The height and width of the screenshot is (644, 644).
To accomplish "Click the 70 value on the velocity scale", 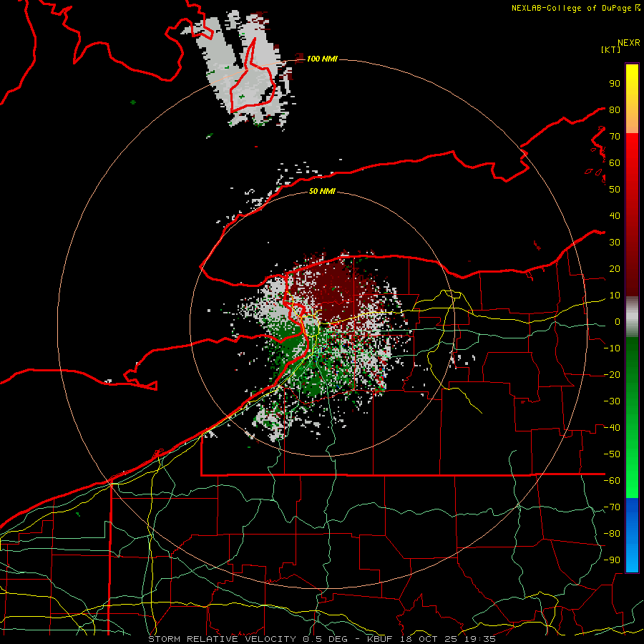I will click(x=615, y=137).
